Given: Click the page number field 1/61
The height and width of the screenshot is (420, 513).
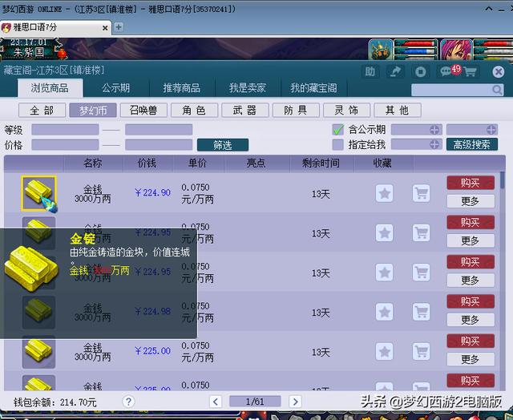Looking at the screenshot, I should 255,402.
